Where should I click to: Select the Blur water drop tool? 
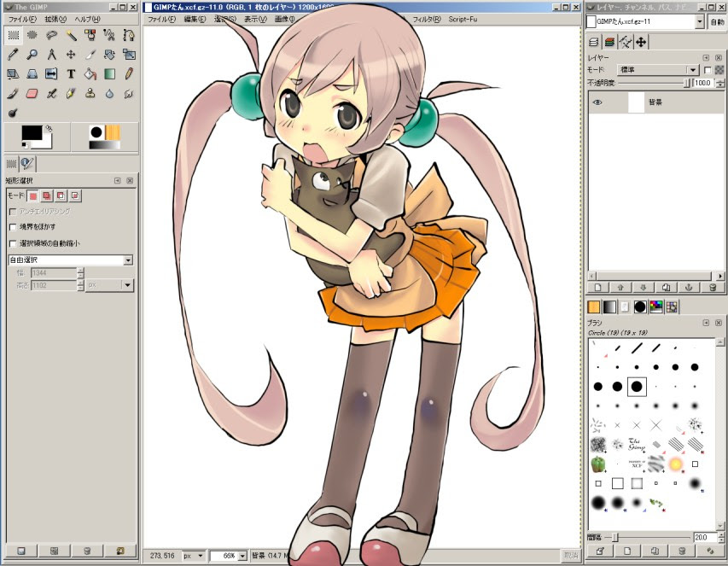click(109, 93)
